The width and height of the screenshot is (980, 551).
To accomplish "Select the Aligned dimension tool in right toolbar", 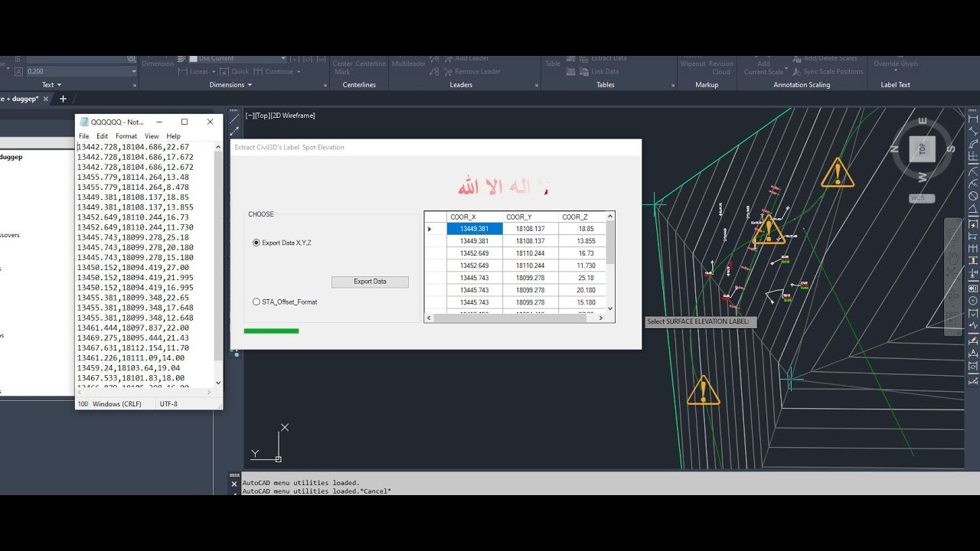I will [973, 132].
